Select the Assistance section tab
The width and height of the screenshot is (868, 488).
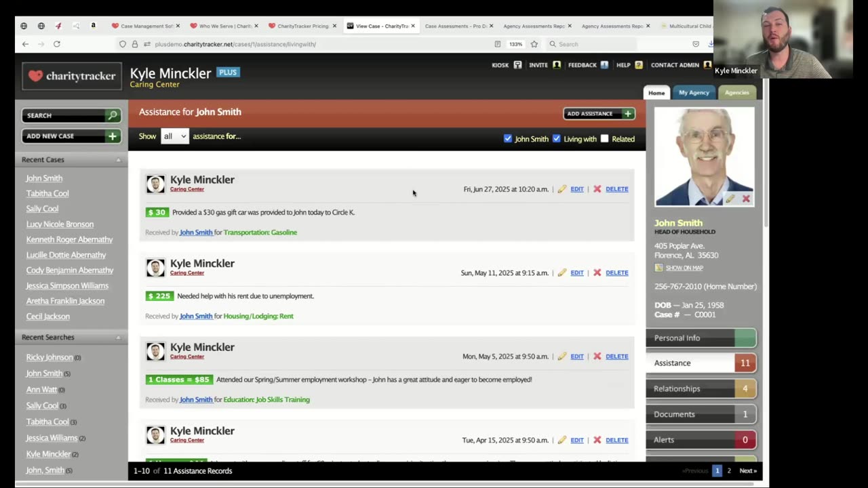pyautogui.click(x=701, y=363)
